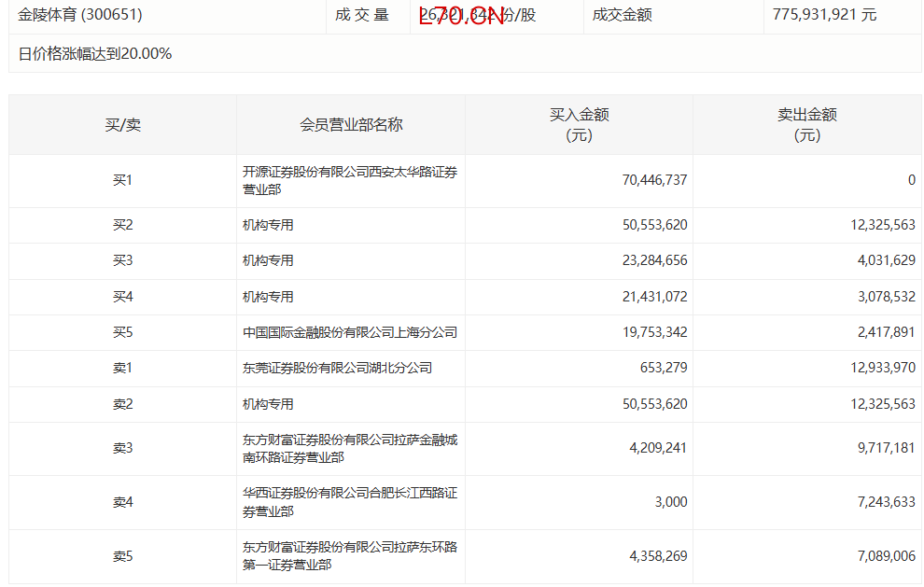The image size is (924, 587).
Task: Select the 成交金额 label cell
Action: 622,15
